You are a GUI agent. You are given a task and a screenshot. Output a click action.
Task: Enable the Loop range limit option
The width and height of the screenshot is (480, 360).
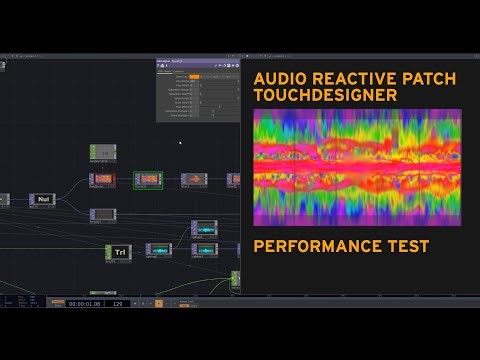(x=184, y=306)
